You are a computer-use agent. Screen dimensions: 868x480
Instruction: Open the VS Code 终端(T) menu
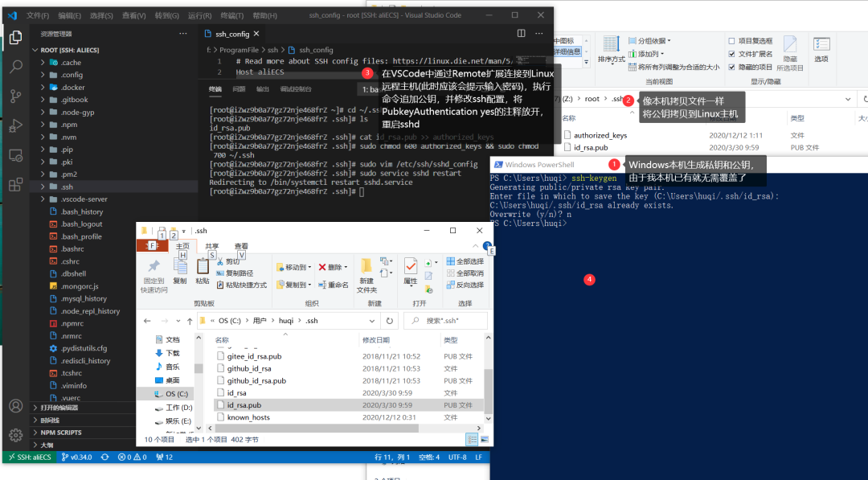point(232,15)
